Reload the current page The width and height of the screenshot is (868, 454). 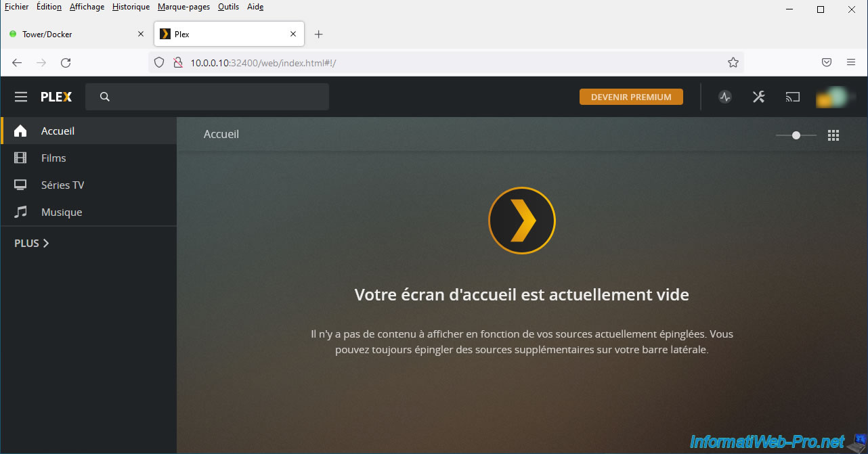click(66, 62)
